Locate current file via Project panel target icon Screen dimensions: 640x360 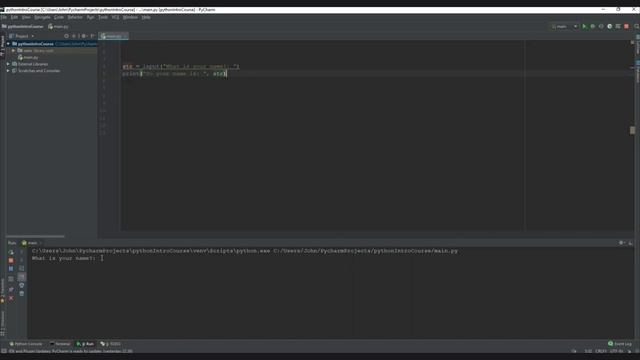(66, 36)
